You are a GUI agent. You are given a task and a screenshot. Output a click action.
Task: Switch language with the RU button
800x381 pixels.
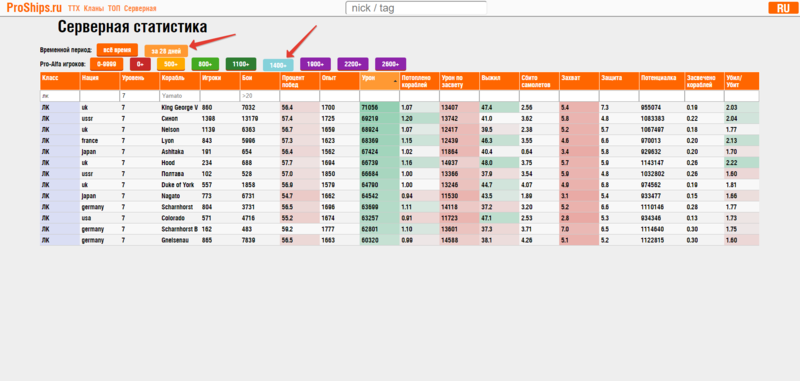pos(783,8)
